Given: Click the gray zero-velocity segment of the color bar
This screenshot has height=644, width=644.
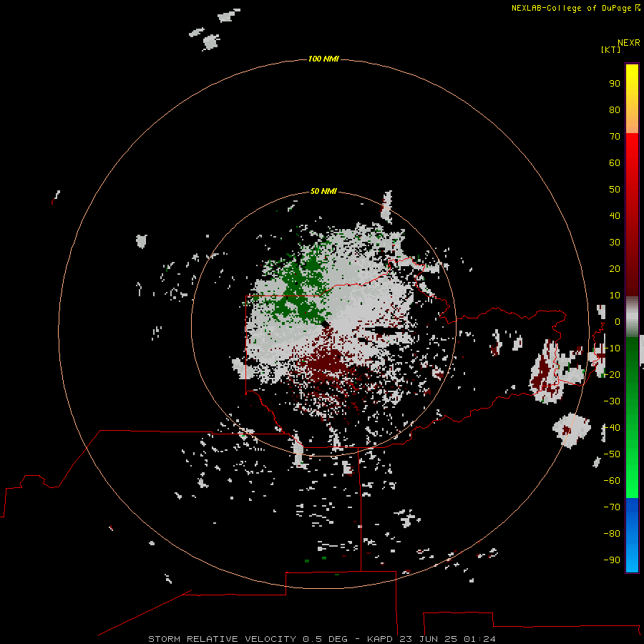Looking at the screenshot, I should [x=632, y=317].
